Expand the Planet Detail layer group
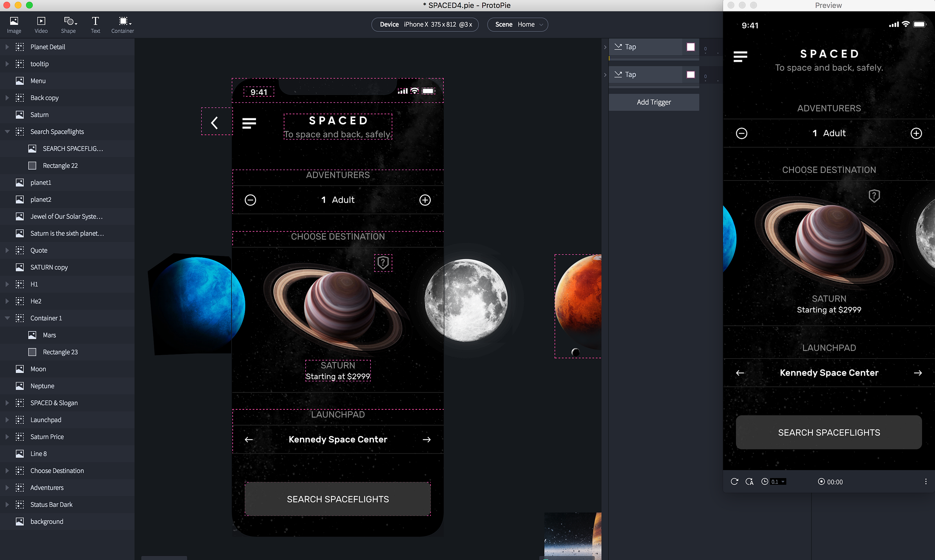Screen dimensions: 935x560 click(7, 47)
